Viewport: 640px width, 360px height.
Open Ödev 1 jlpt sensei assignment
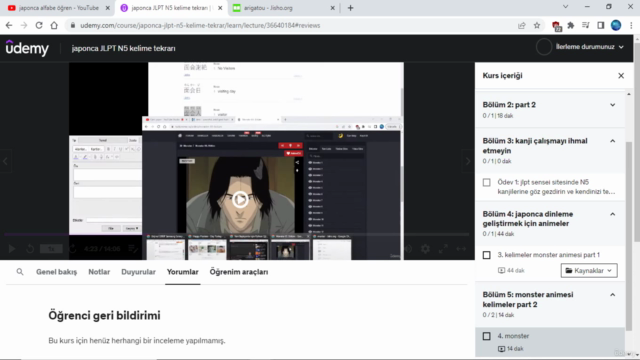tap(556, 187)
